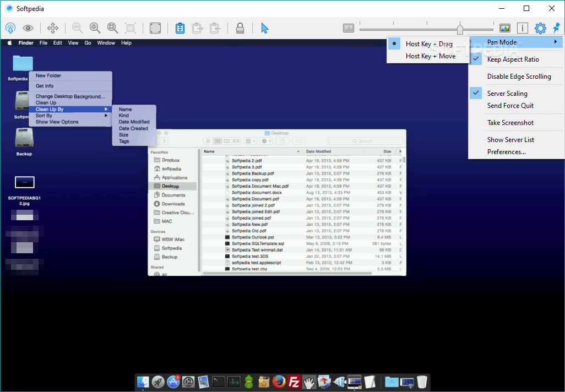Select Downloads in Finder sidebar
565x392 pixels.
point(173,204)
